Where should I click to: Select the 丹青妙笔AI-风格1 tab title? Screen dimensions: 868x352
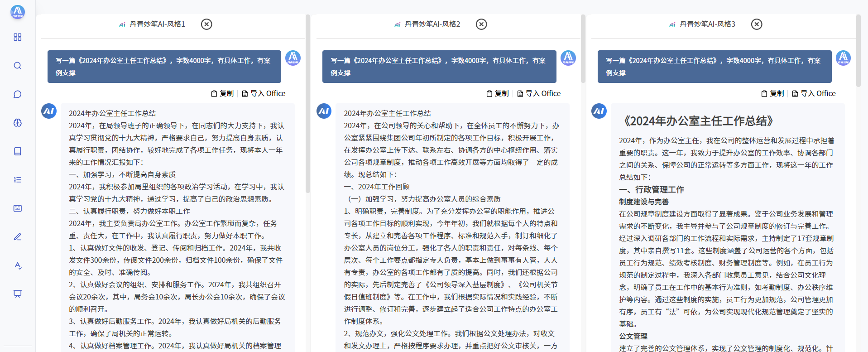157,24
